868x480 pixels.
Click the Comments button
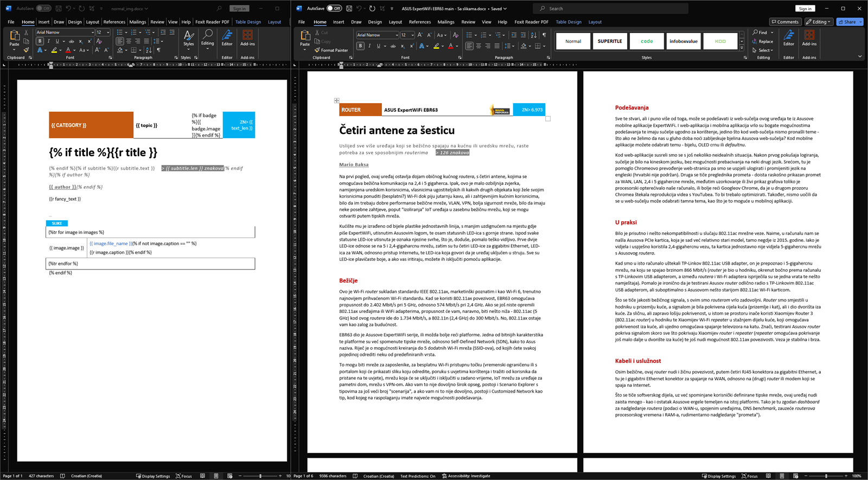[x=785, y=22]
